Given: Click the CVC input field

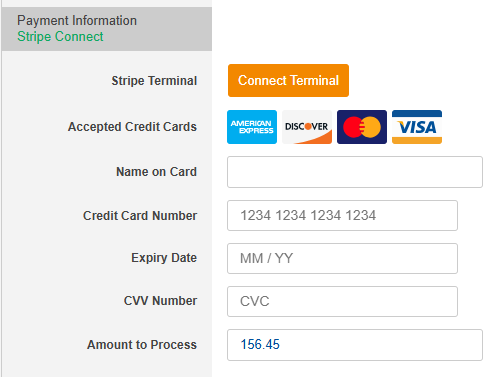Looking at the screenshot, I should [x=342, y=301].
